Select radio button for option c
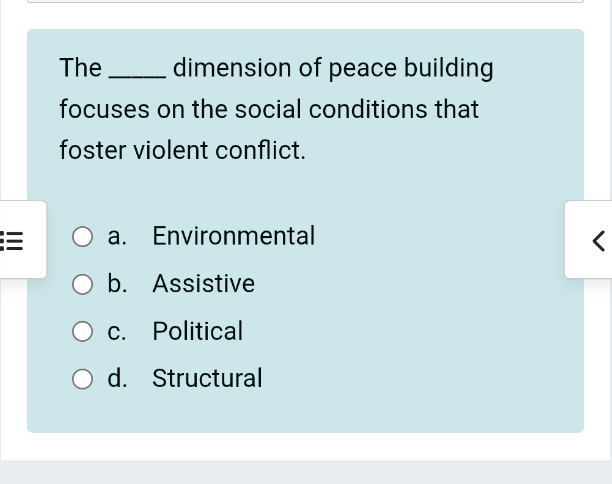The image size is (612, 484). [x=82, y=332]
